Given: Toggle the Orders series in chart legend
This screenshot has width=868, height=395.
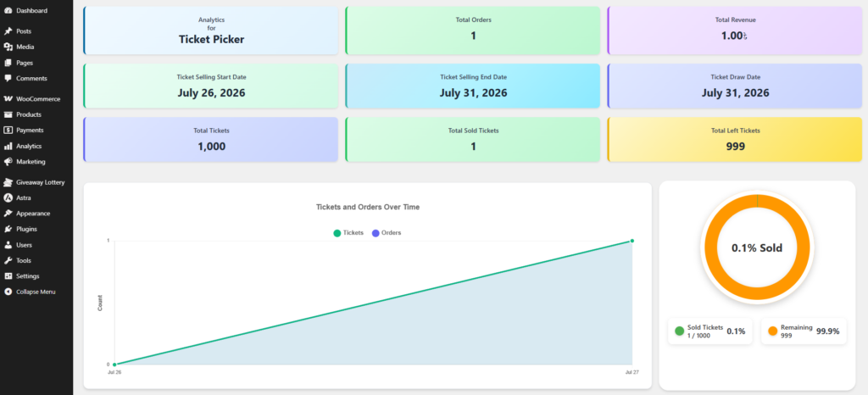Looking at the screenshot, I should [387, 233].
